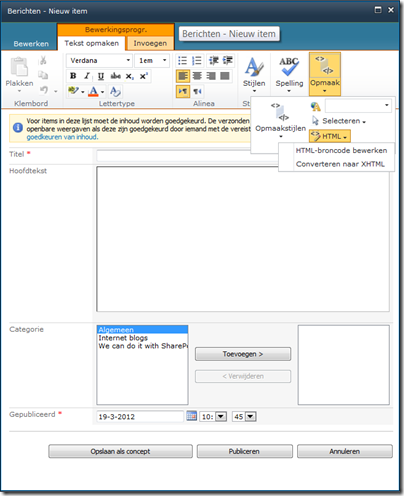The width and height of the screenshot is (404, 496).
Task: Center align the text
Action: [197, 76]
